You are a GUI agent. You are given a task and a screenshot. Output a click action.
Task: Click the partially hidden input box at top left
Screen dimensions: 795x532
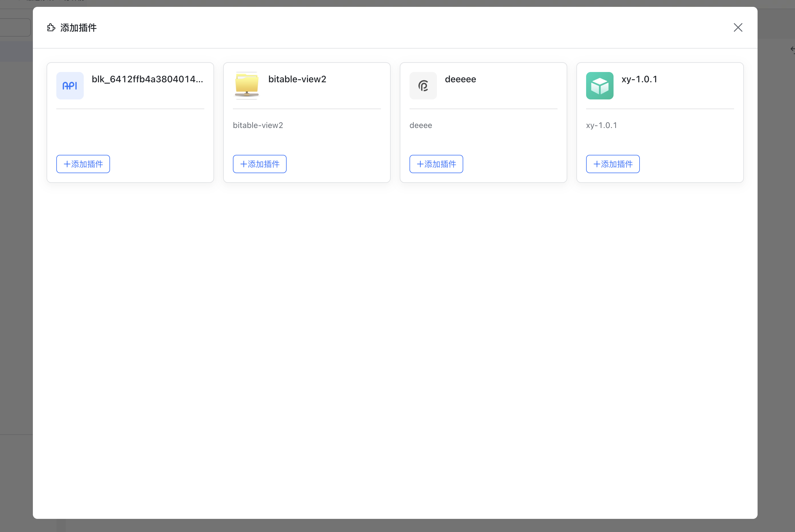coord(15,27)
